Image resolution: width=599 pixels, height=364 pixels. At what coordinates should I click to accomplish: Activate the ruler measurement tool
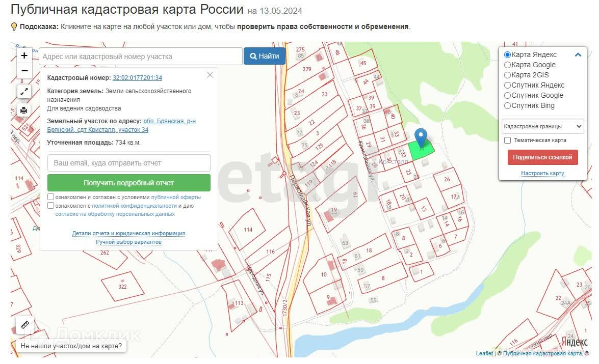pos(25,325)
